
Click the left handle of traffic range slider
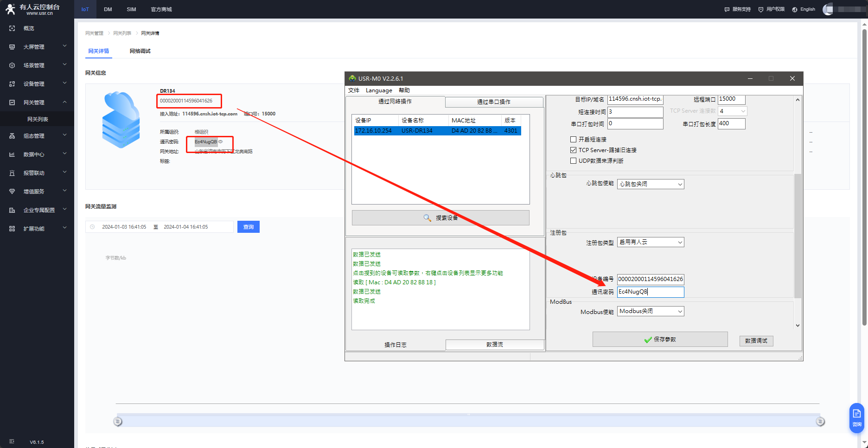118,422
